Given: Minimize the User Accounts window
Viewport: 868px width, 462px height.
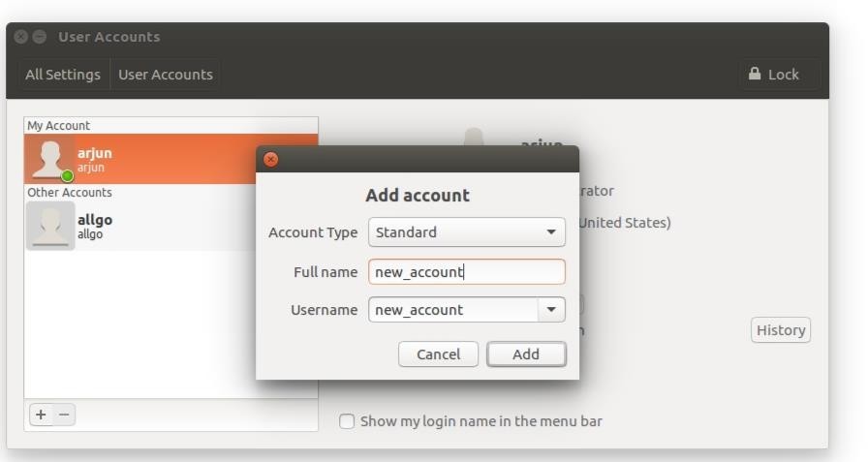Looking at the screenshot, I should pos(40,37).
